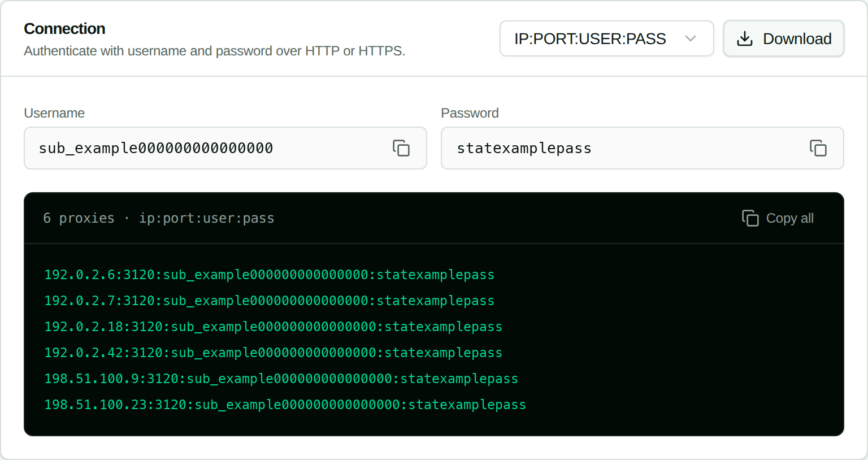
Task: Select the 192.0.2.42:3120 proxy line
Action: pos(274,353)
